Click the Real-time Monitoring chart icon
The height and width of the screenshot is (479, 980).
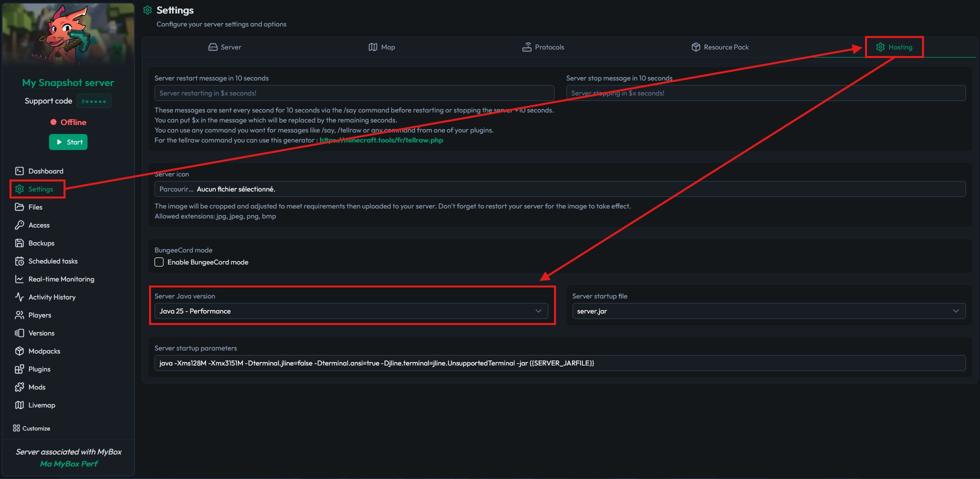(19, 279)
